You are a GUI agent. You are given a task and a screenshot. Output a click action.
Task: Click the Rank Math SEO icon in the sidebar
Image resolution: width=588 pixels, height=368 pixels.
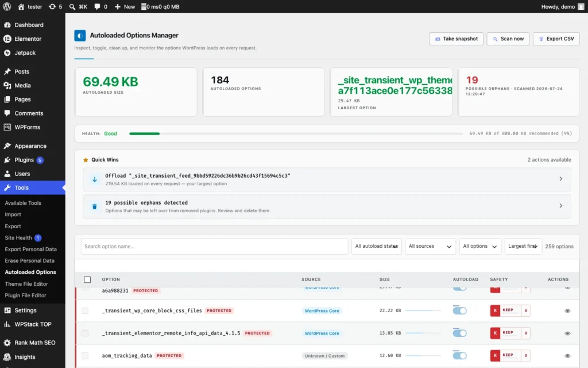point(7,343)
